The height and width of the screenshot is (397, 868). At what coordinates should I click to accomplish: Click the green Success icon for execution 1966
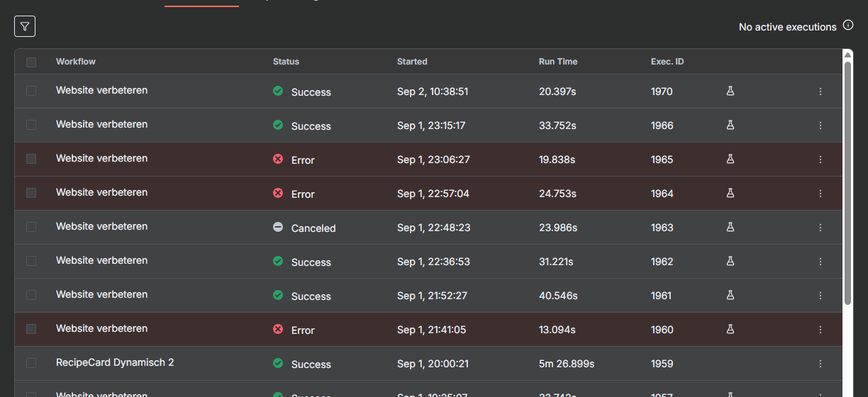278,125
